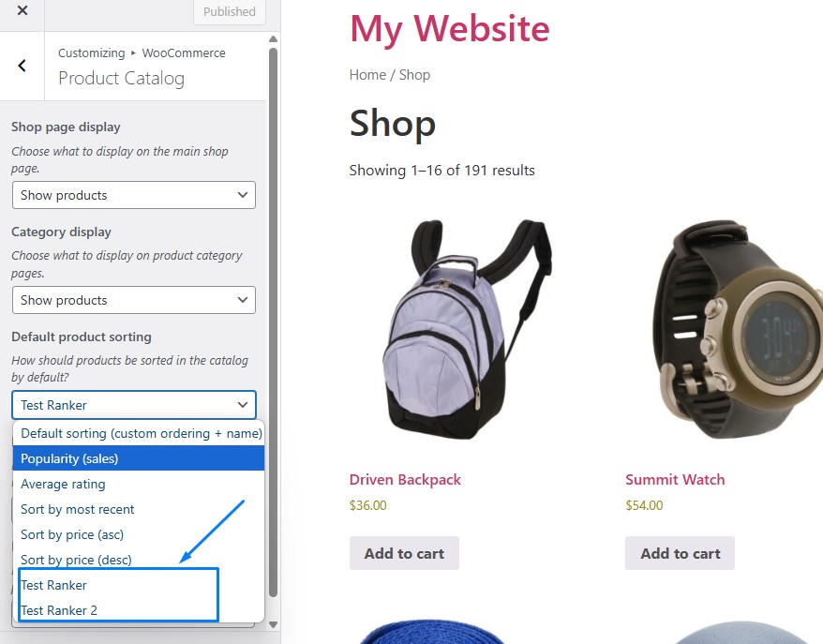This screenshot has width=823, height=644.
Task: Open the Category display dropdown
Action: coord(134,300)
